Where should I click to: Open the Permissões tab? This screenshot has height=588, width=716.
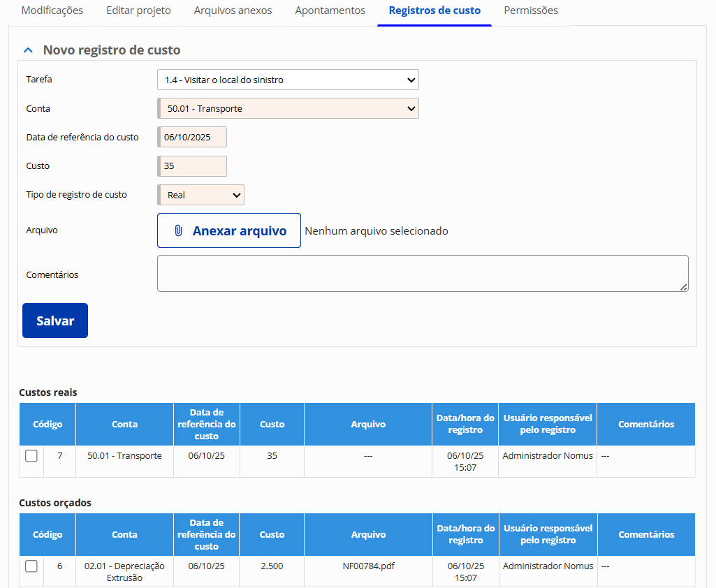pyautogui.click(x=531, y=10)
